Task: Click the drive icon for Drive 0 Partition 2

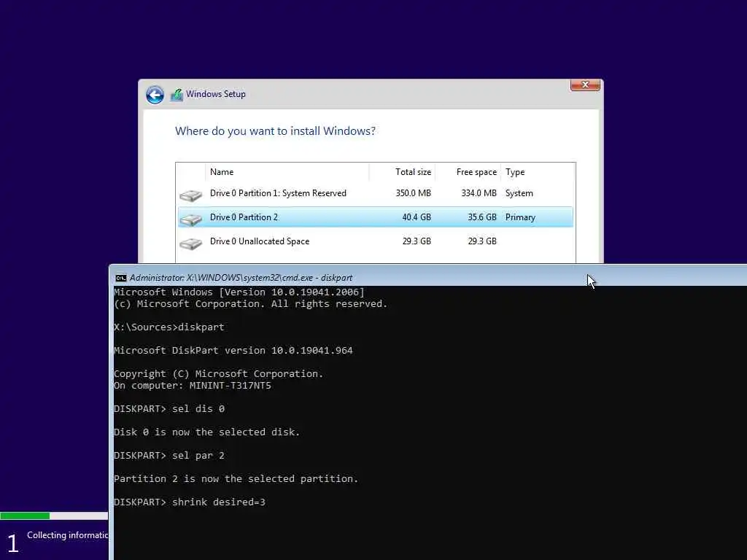Action: [190, 219]
